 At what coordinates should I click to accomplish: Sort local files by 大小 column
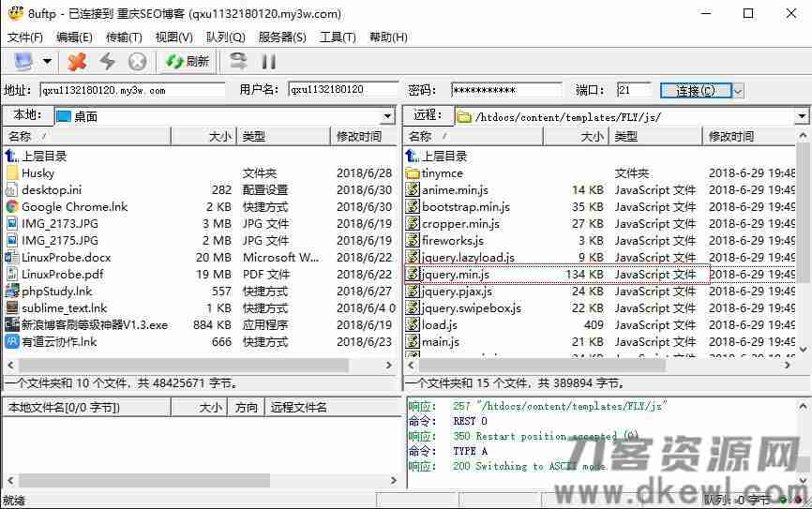click(203, 136)
